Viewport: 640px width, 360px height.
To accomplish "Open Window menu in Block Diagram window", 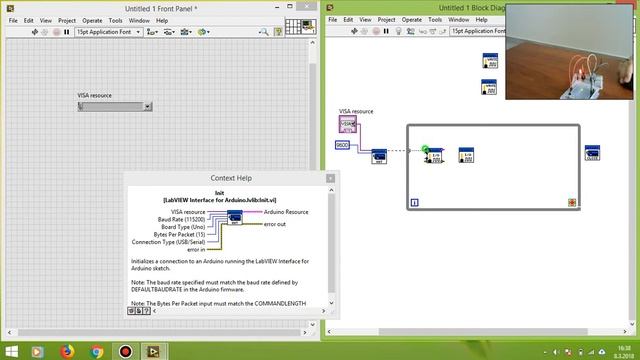I will [459, 20].
